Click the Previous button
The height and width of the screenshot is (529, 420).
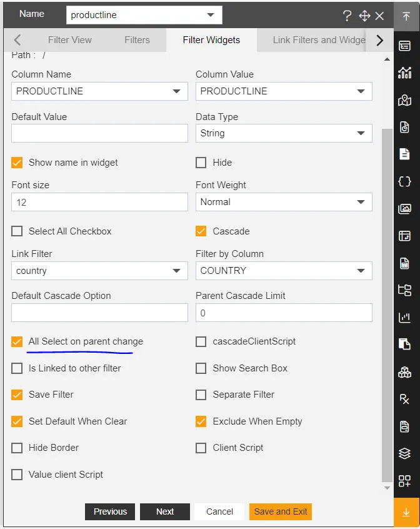click(x=110, y=511)
